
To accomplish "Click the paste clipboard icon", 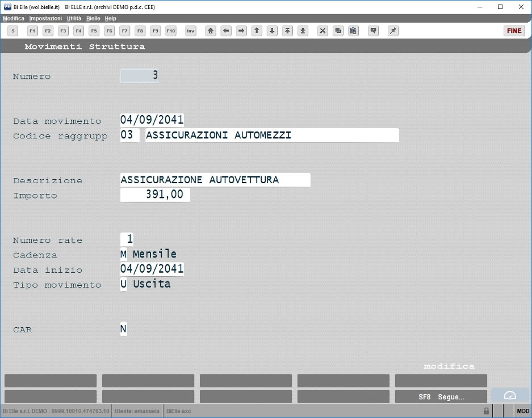I will 353,31.
